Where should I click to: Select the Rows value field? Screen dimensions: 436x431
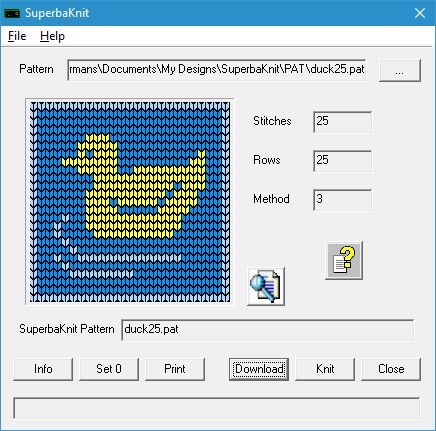tap(343, 161)
